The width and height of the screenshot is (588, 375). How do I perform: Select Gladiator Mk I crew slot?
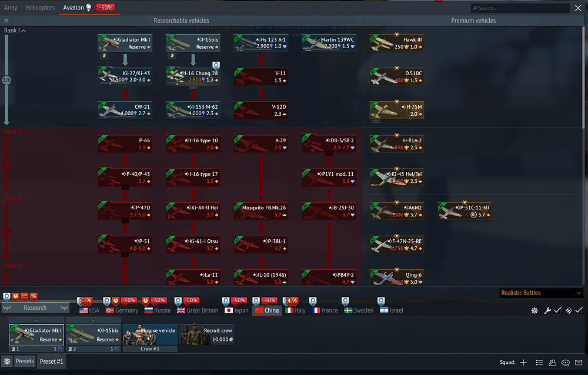tap(36, 334)
